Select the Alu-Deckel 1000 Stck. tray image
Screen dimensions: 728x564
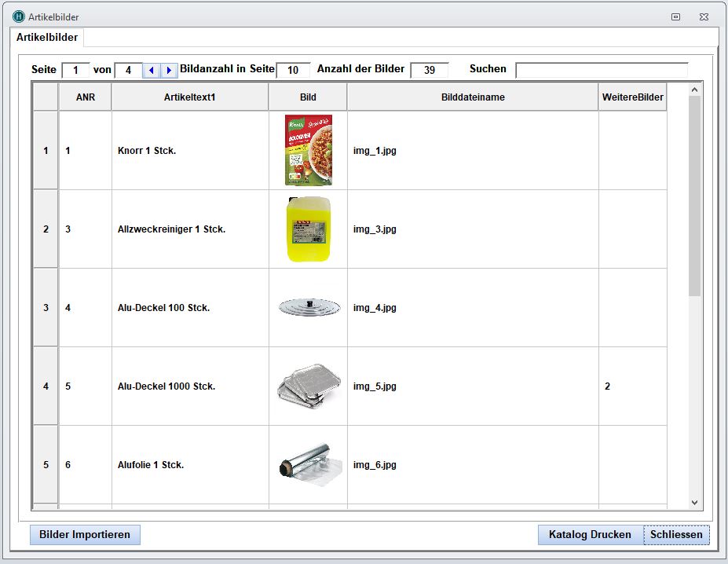point(309,386)
